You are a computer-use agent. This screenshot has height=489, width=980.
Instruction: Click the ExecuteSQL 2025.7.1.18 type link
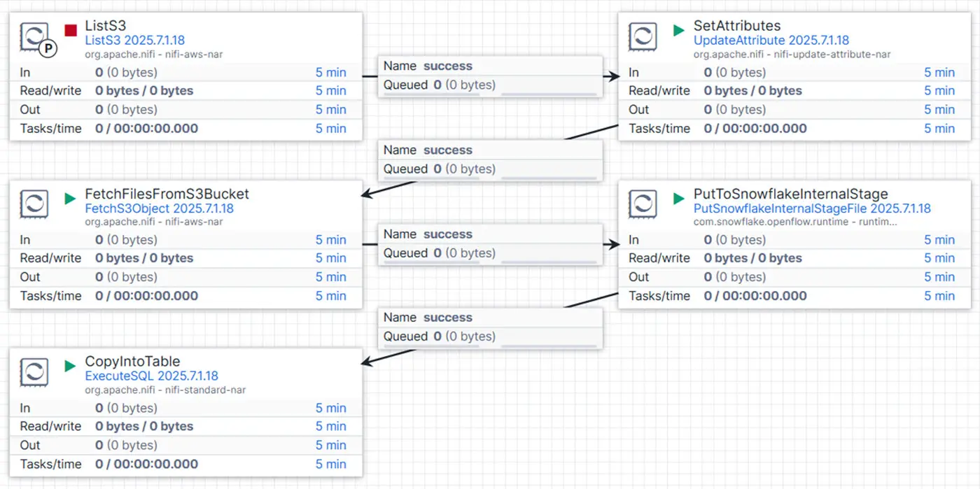pos(152,376)
